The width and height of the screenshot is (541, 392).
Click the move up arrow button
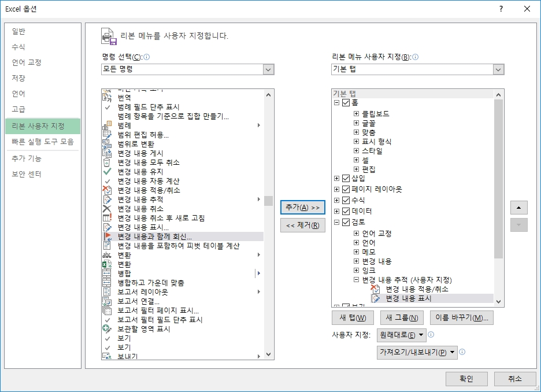pyautogui.click(x=518, y=208)
